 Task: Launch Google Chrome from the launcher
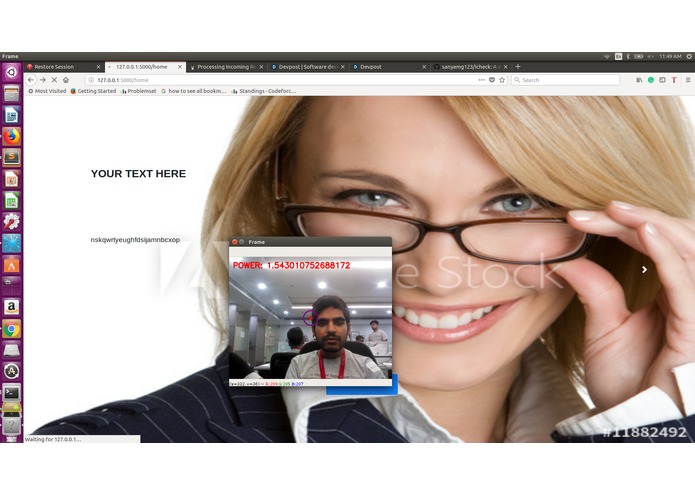point(12,329)
